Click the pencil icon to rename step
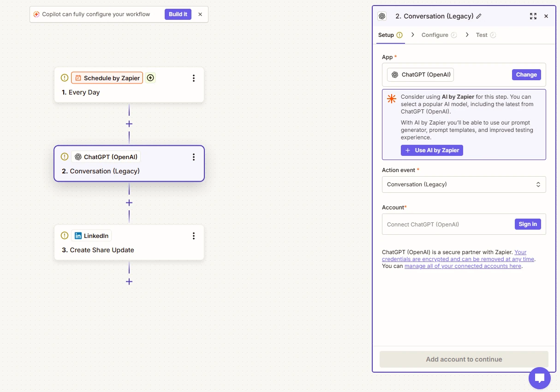This screenshot has width=560, height=392. (479, 16)
